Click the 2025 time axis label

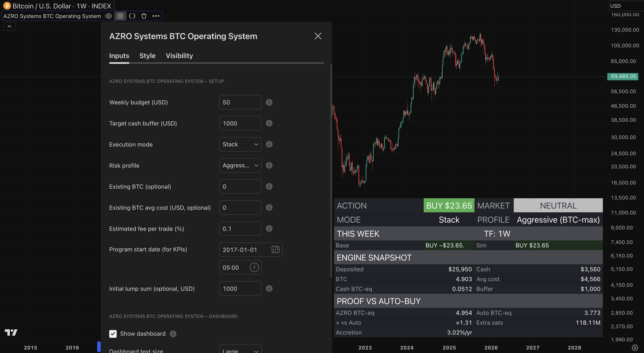pos(449,347)
